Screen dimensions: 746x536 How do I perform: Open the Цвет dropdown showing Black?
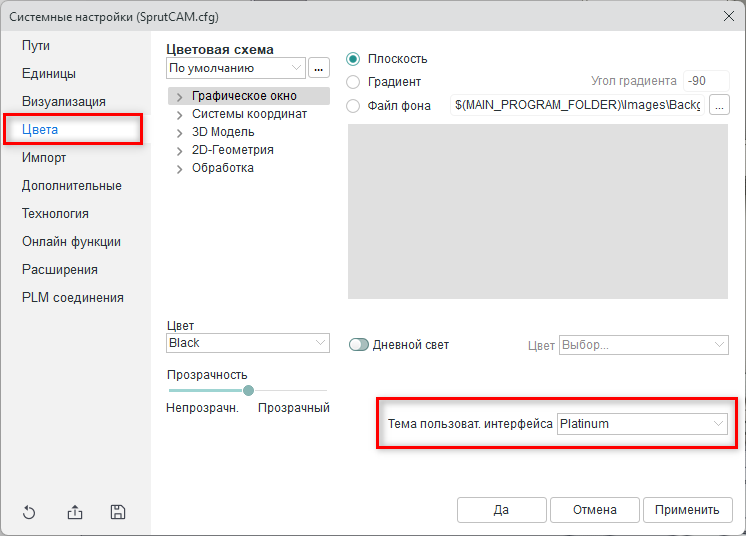point(248,343)
